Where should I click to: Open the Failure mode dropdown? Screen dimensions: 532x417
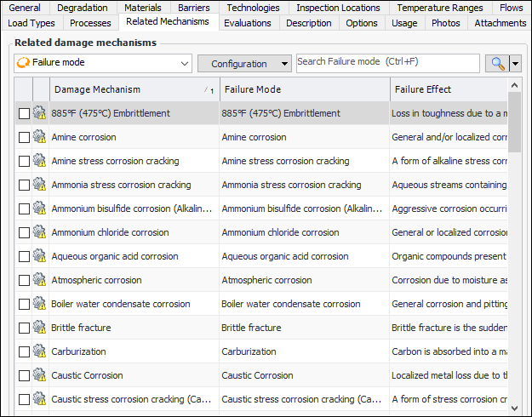(x=103, y=63)
